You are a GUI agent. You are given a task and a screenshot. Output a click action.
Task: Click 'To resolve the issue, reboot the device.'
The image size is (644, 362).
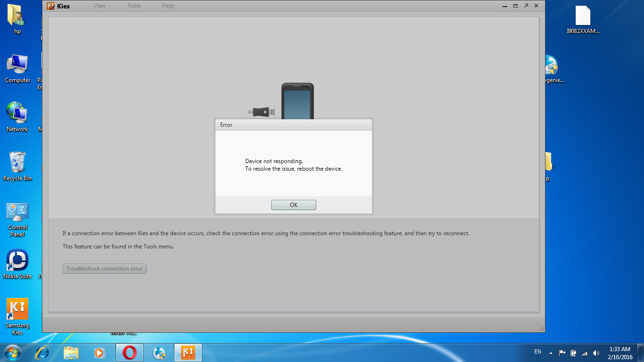(x=294, y=169)
